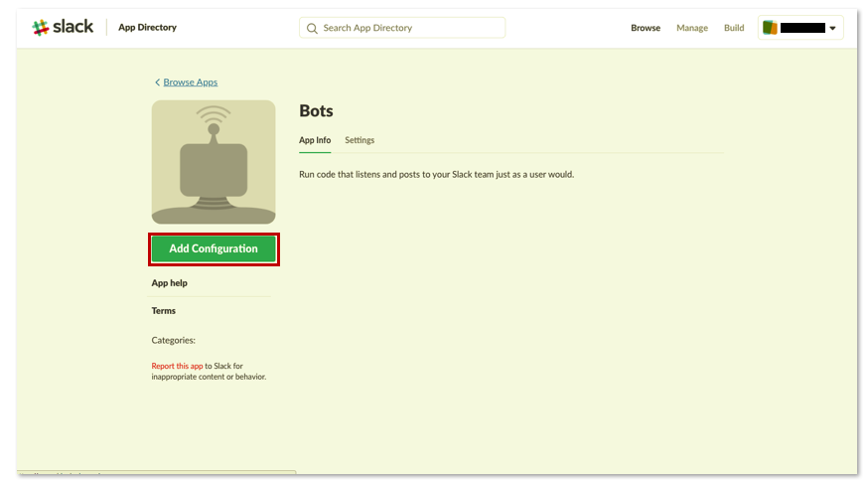This screenshot has height=486, width=868.
Task: Open the Manage menu item
Action: tap(692, 28)
